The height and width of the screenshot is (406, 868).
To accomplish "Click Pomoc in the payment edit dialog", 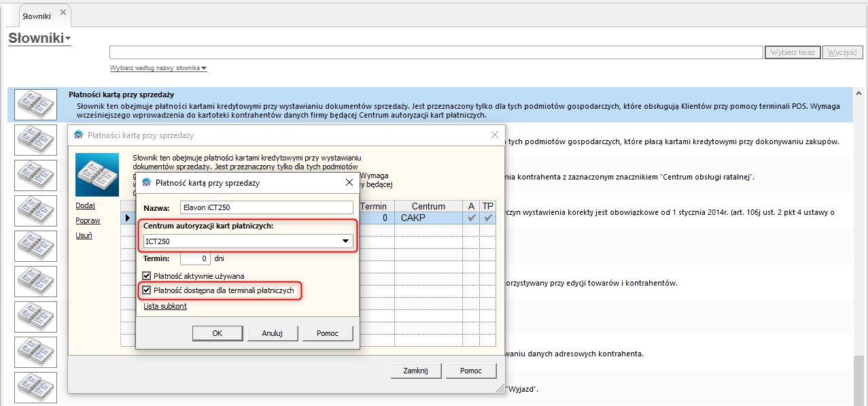I will 328,333.
